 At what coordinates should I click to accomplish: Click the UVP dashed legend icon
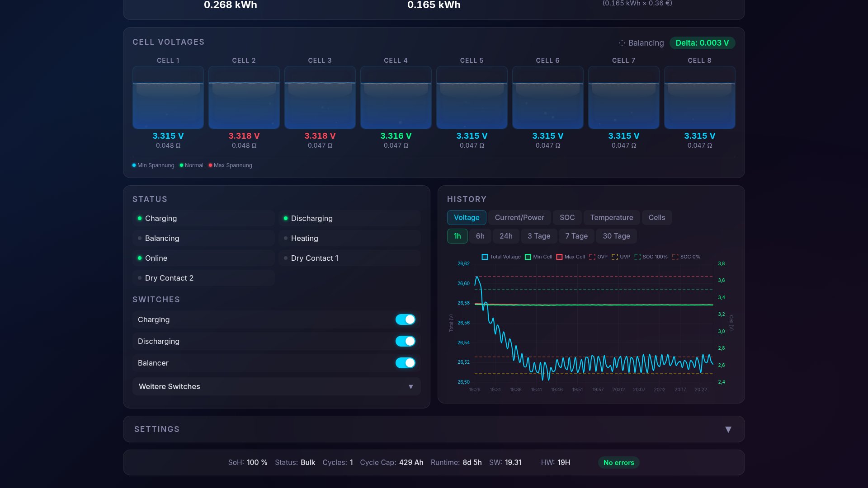[614, 257]
